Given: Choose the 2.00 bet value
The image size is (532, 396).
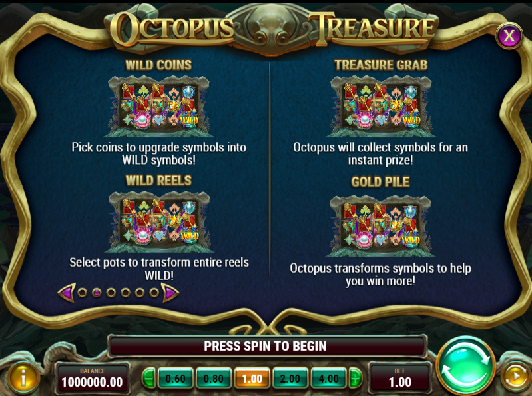Looking at the screenshot, I should tap(290, 378).
